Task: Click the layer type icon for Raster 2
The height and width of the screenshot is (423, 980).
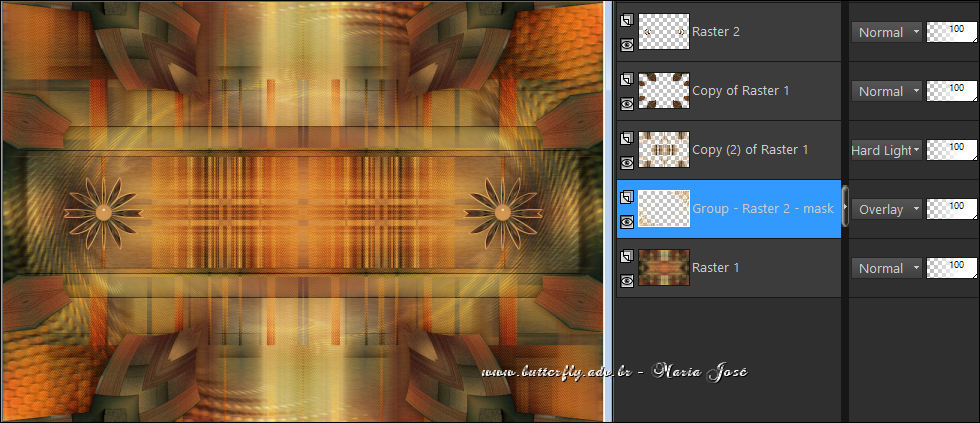Action: [627, 21]
